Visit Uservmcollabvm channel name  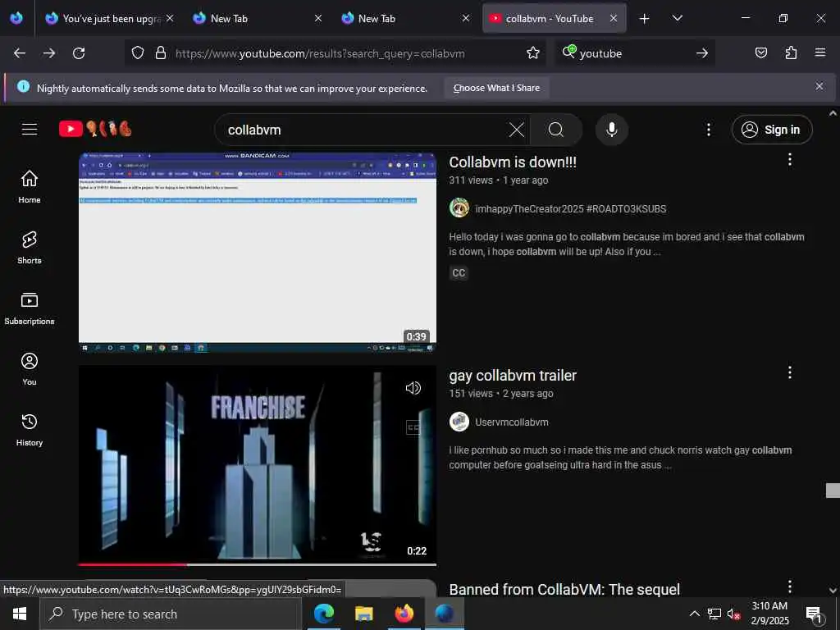pos(512,422)
